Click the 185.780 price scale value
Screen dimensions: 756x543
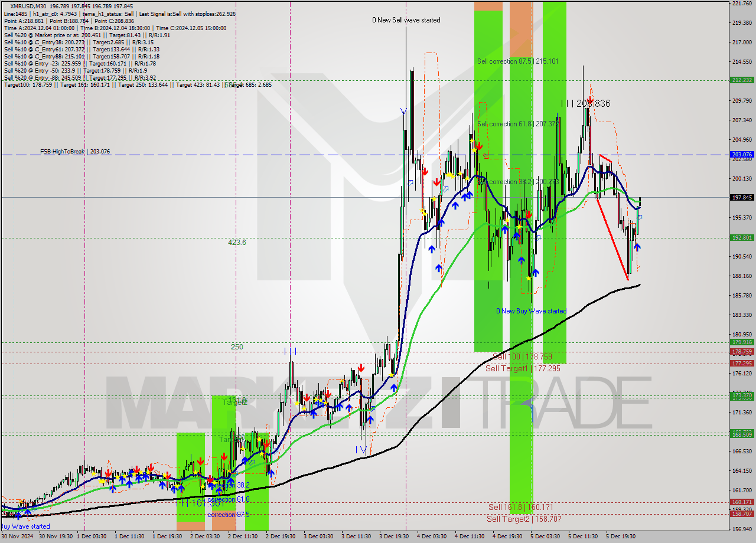coord(742,296)
